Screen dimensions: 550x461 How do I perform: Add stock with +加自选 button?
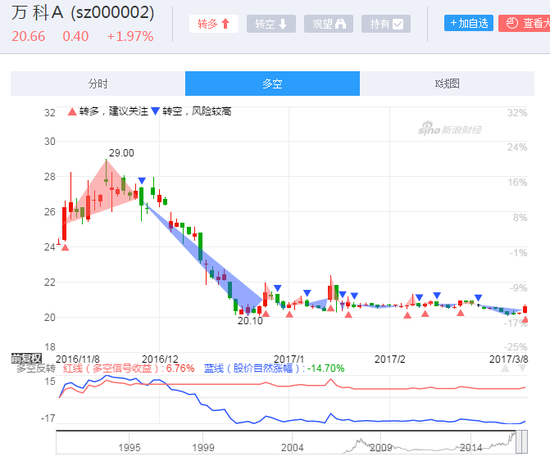[469, 23]
